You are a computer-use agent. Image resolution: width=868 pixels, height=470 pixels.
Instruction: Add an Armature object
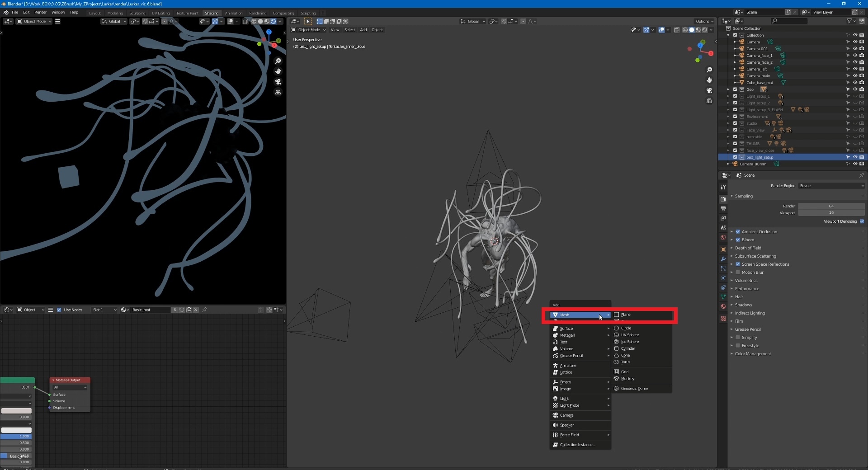click(x=568, y=366)
